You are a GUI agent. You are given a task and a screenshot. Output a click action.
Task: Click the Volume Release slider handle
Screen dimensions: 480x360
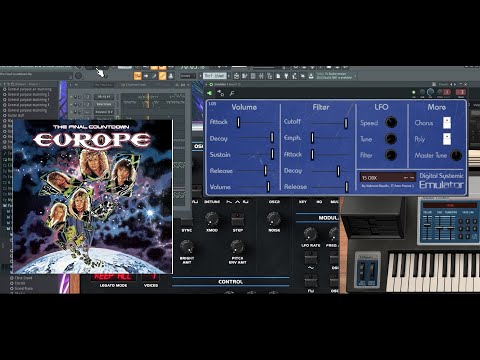point(266,170)
